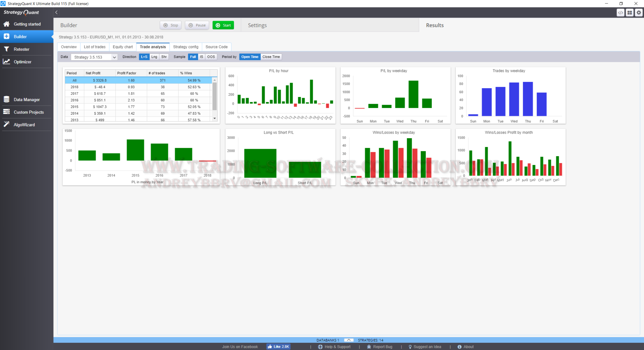This screenshot has height=350, width=644.
Task: Open the Source Code tab
Action: coord(216,47)
